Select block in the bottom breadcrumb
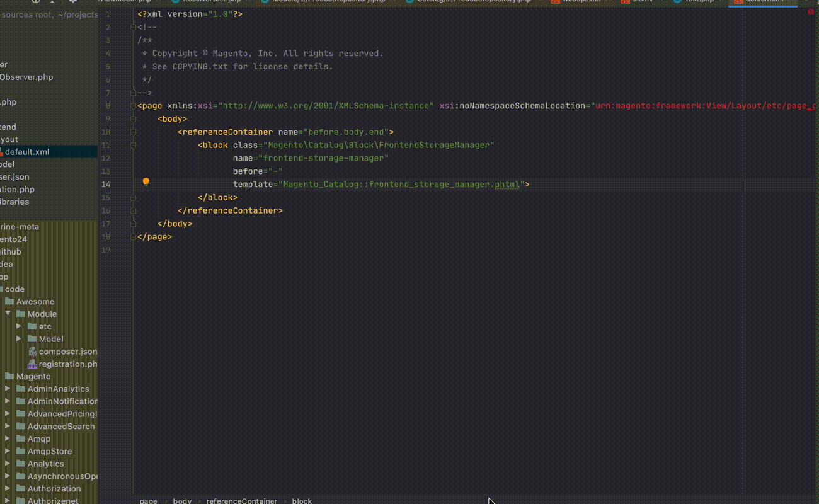Screen dimensions: 819x504 (302, 501)
